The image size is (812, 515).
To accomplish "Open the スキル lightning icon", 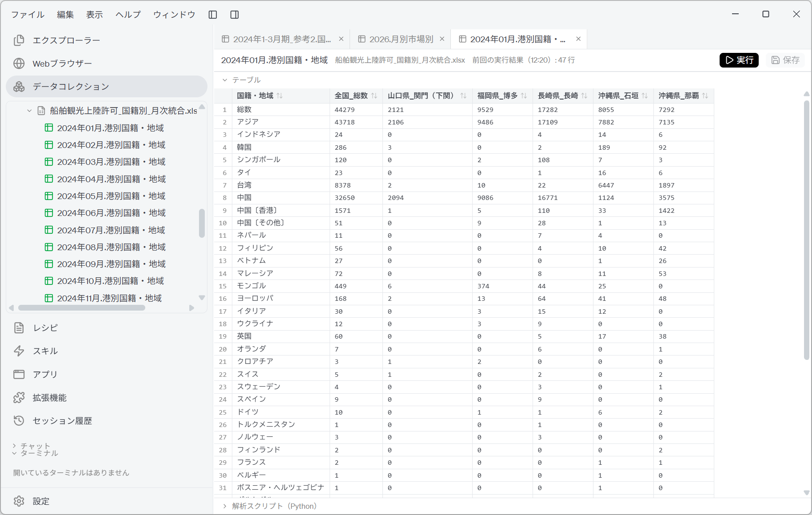I will point(19,351).
